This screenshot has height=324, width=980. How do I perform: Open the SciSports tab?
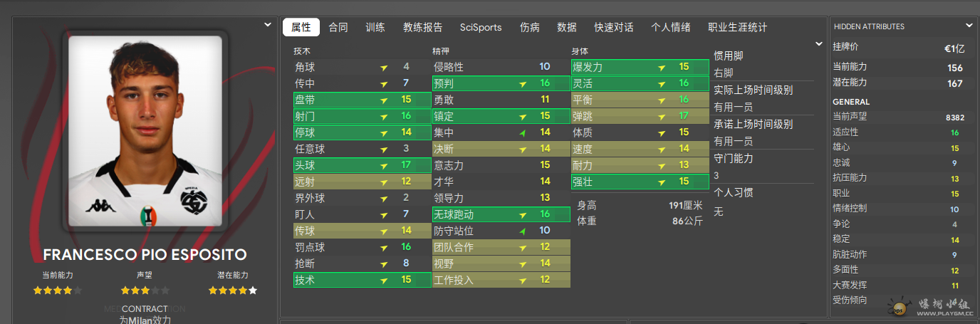[481, 28]
